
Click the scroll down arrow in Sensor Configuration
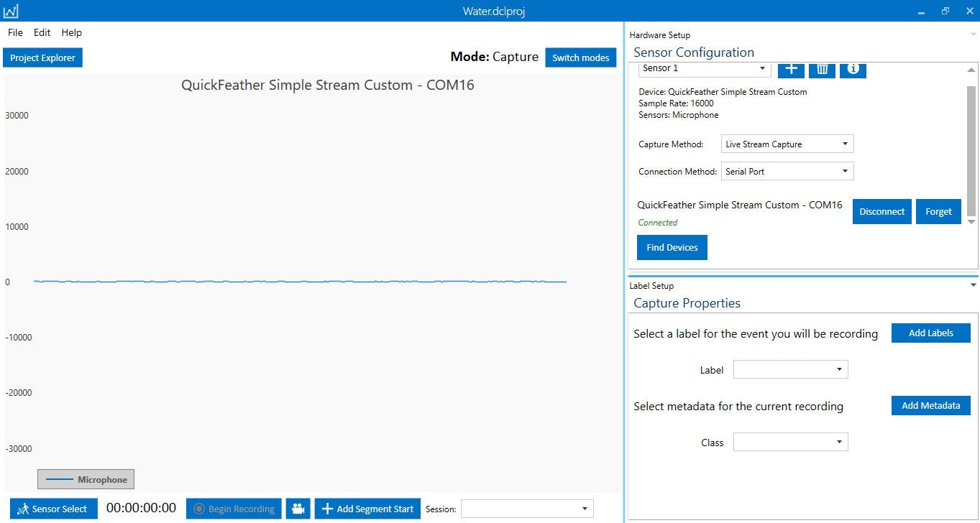(x=971, y=222)
